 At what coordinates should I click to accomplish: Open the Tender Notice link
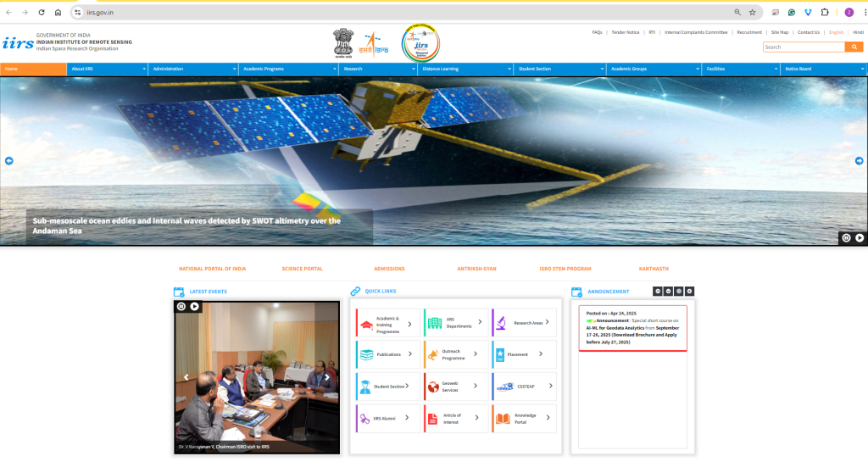pyautogui.click(x=625, y=33)
